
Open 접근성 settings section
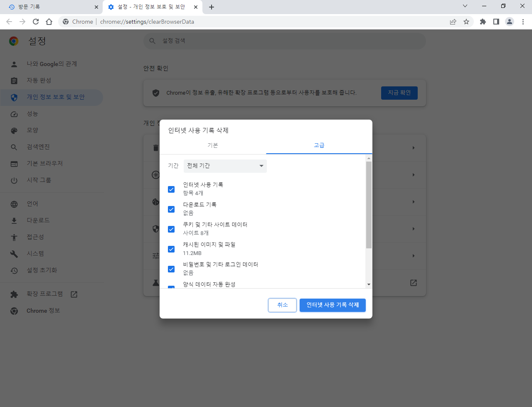point(52,237)
